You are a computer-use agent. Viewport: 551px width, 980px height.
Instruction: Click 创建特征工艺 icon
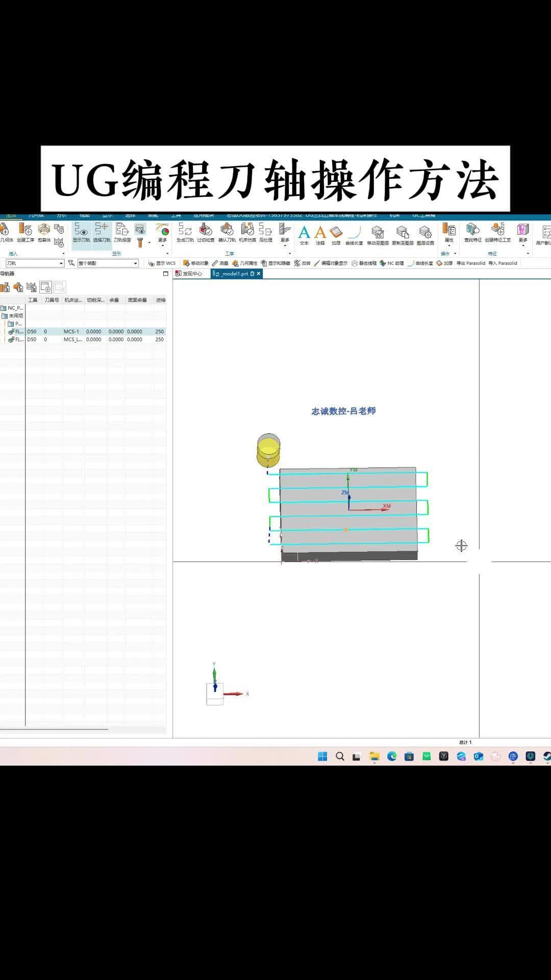497,232
